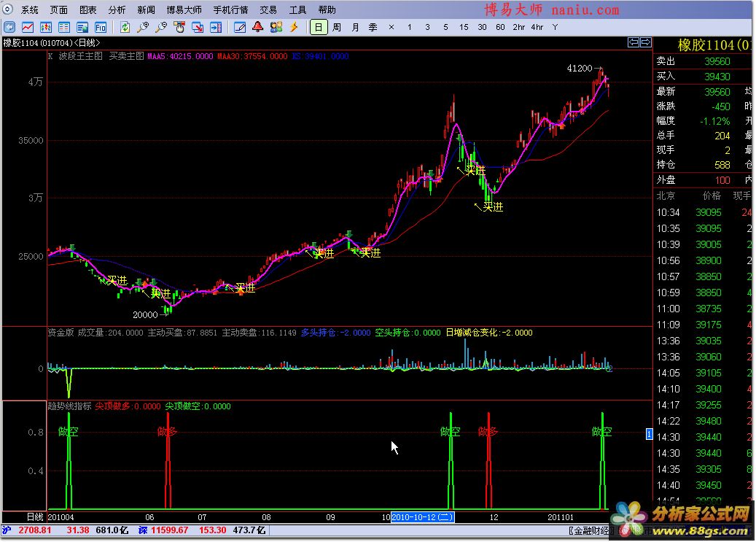Zoom out with magnifier minus icon
The image size is (756, 542).
161,28
